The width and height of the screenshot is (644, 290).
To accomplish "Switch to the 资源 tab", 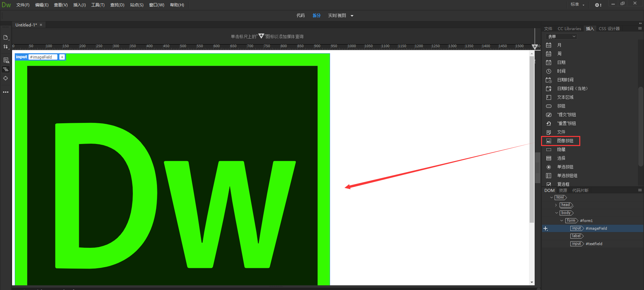I will (563, 191).
